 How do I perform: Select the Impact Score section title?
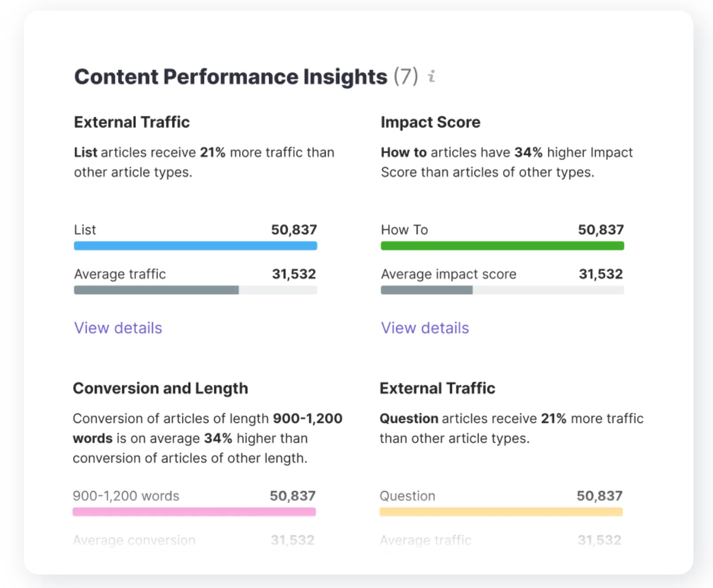[x=430, y=122]
